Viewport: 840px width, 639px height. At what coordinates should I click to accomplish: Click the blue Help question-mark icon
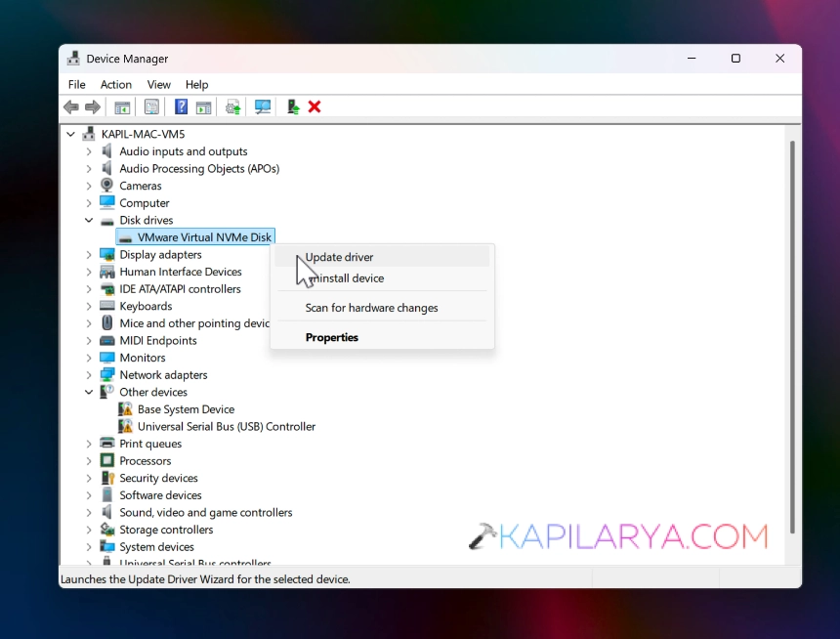tap(181, 107)
